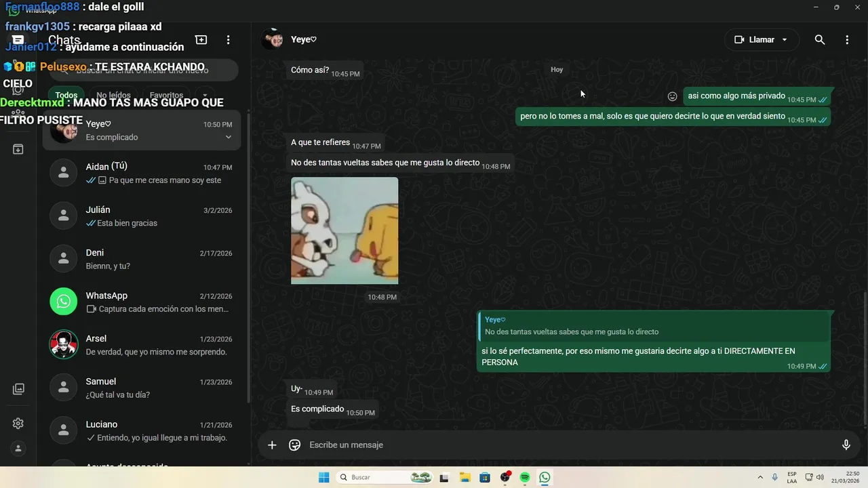This screenshot has width=868, height=488.
Task: Open Spotify from the taskbar
Action: click(525, 478)
